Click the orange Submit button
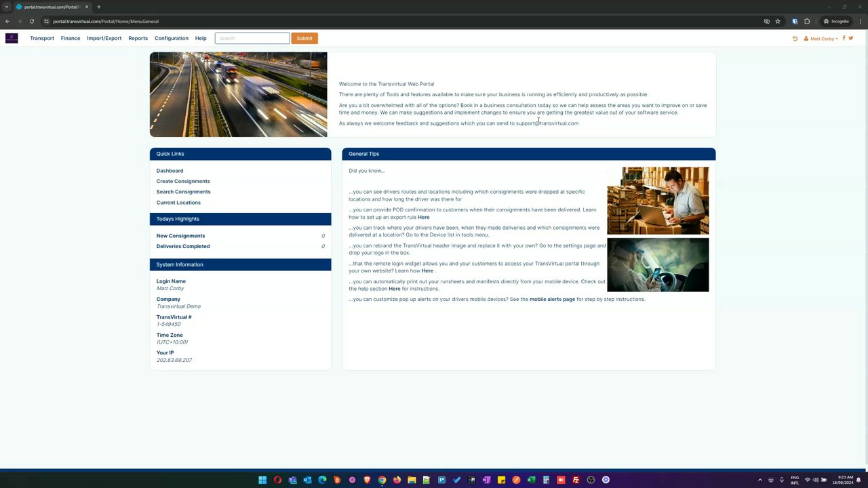 click(304, 39)
